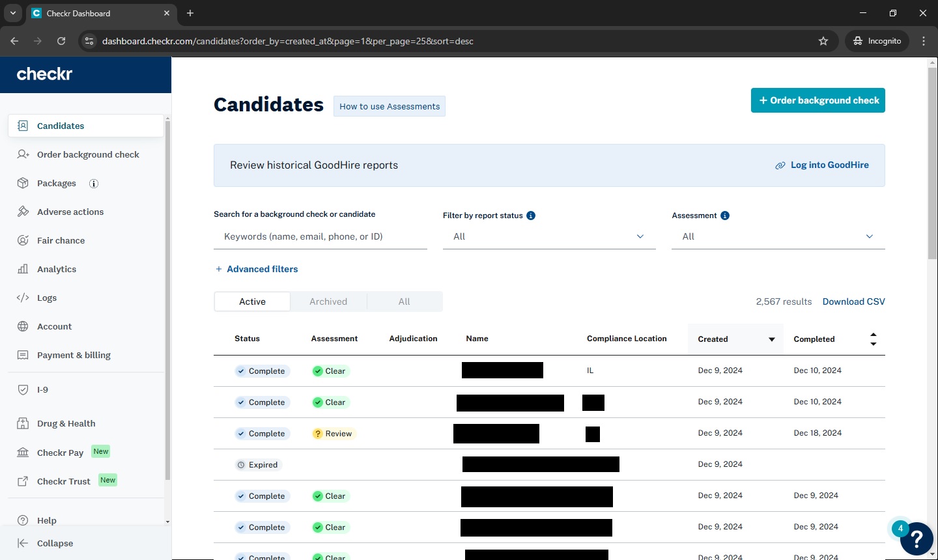Click the candidate search keywords field
Viewport: 938px width, 560px height.
coord(320,236)
